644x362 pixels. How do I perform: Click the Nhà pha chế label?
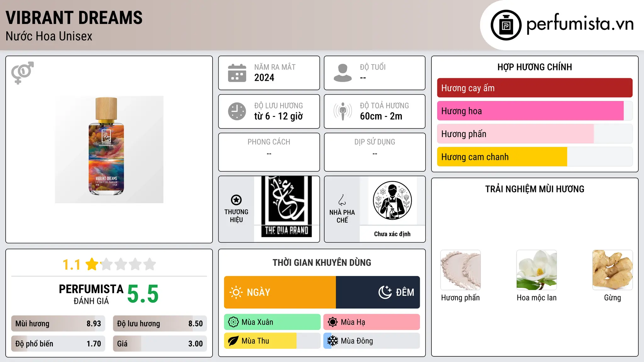[x=342, y=216]
